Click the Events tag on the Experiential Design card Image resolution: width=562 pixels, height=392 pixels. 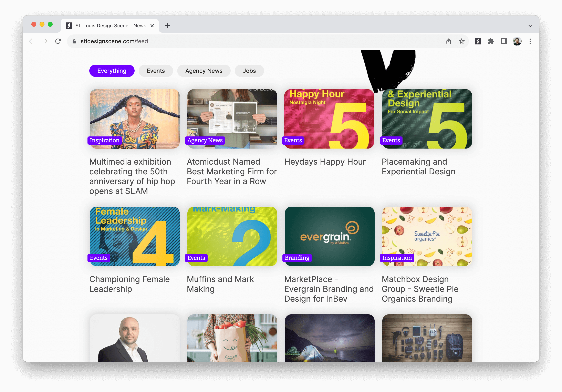point(391,140)
